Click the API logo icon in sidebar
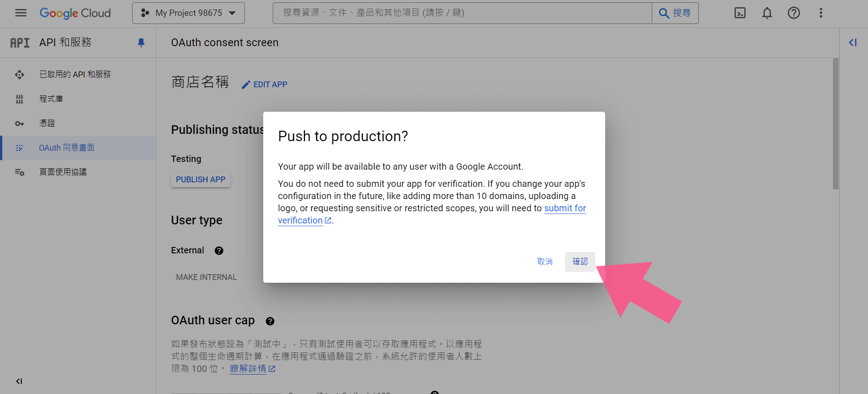868x394 pixels. 20,43
